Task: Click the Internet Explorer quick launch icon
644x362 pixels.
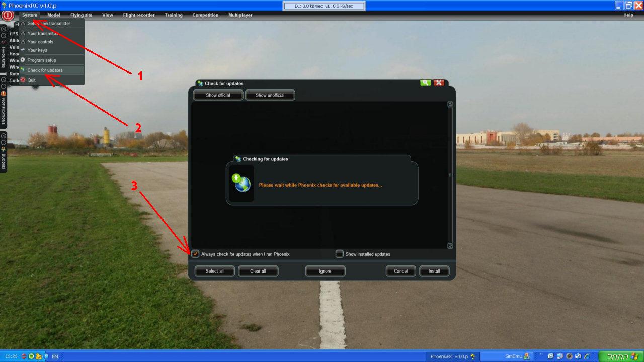Action: (x=587, y=356)
